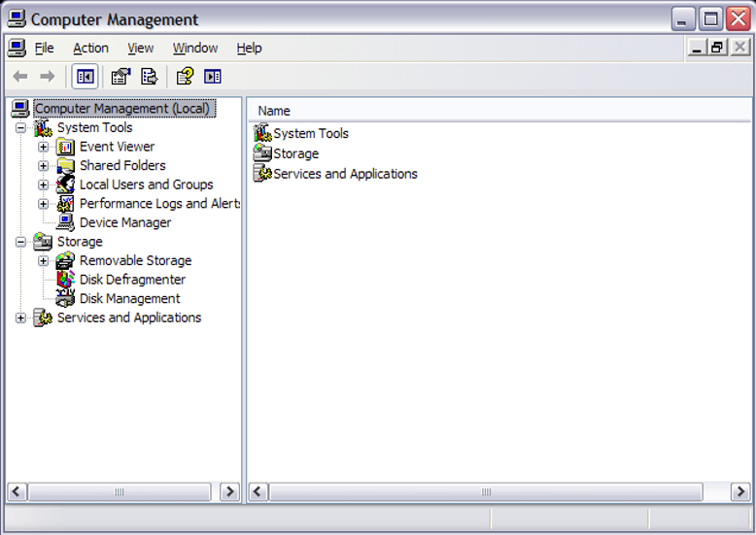The image size is (756, 535).
Task: Select Computer Management (Local) tree label
Action: (124, 109)
